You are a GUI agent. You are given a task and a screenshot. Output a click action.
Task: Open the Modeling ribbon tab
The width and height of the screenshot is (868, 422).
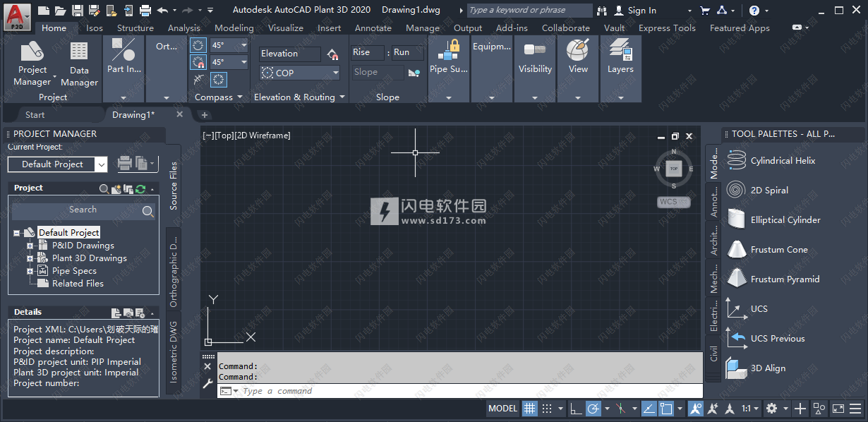click(234, 28)
